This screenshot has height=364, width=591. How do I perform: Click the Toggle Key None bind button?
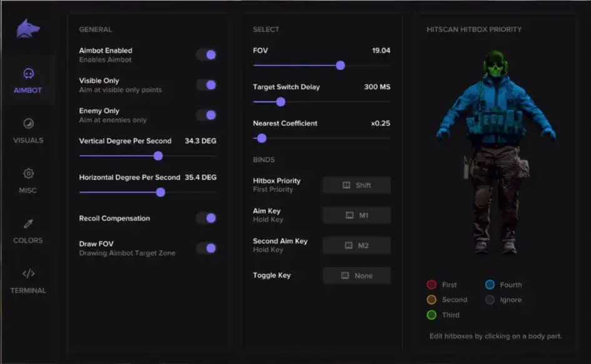click(356, 275)
